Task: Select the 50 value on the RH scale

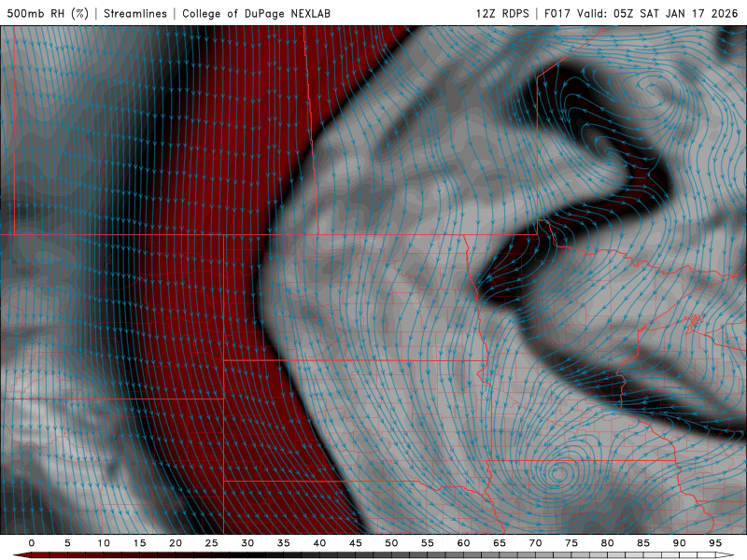Action: pyautogui.click(x=391, y=543)
